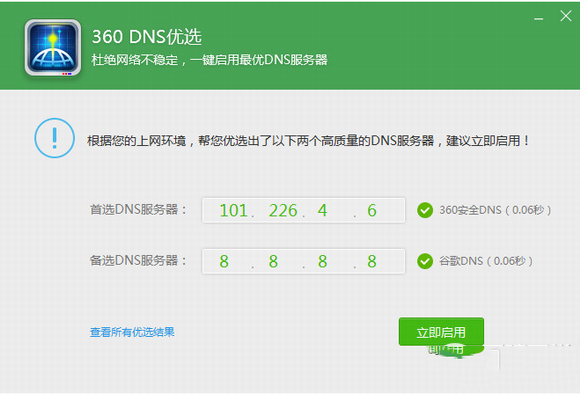The width and height of the screenshot is (580, 395).
Task: Click the 360 DNS globe app icon
Action: point(53,48)
